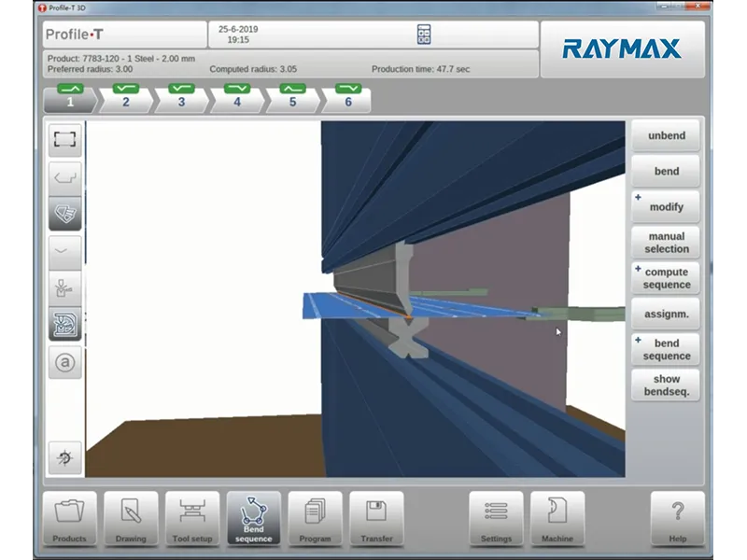747x560 pixels.
Task: Open the calculator icon in header
Action: (424, 35)
